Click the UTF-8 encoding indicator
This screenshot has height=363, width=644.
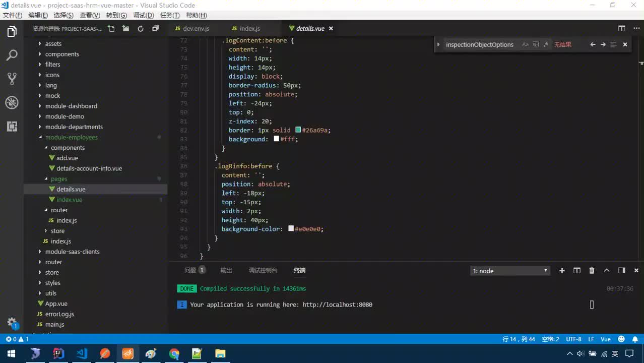[573, 339]
